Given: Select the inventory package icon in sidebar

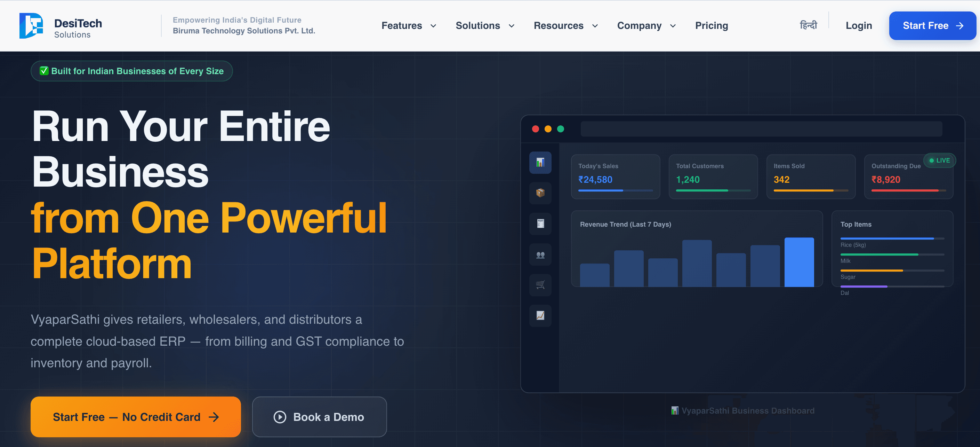Looking at the screenshot, I should 540,193.
